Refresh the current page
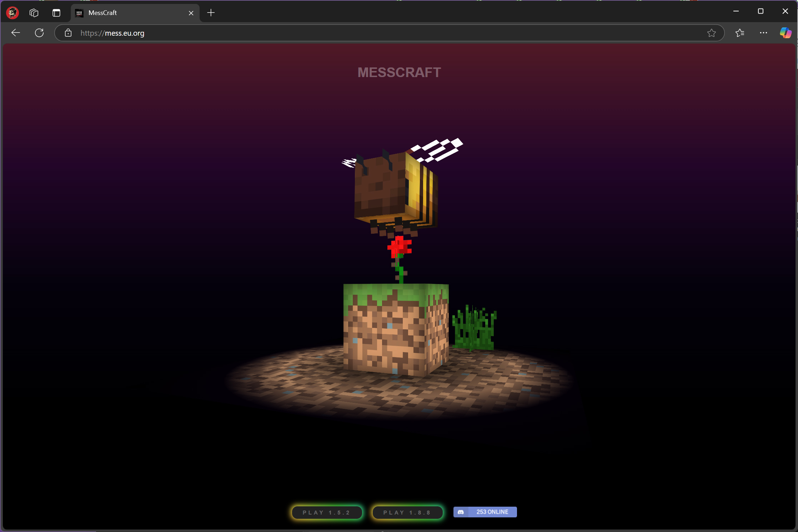This screenshot has width=798, height=532. point(39,33)
